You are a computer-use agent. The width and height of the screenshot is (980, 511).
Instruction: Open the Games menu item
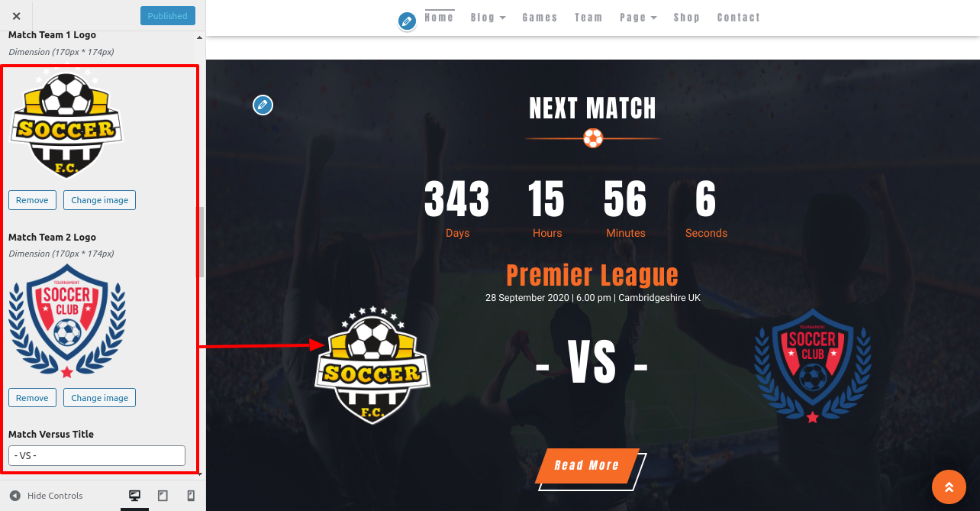(540, 18)
